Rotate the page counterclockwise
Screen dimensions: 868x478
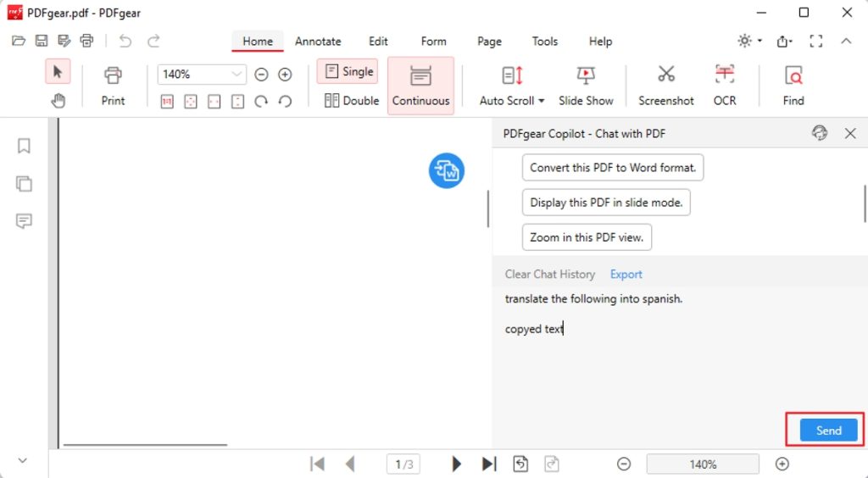[x=285, y=101]
